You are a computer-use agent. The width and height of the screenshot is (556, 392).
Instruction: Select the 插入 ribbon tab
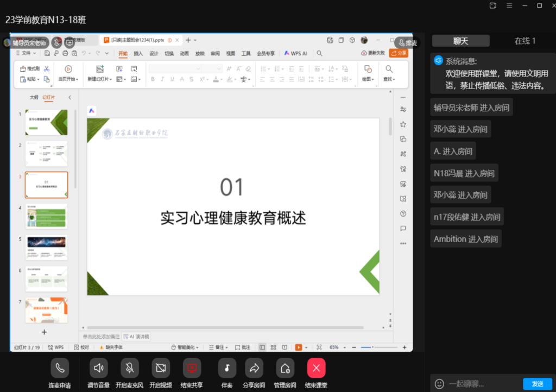tap(138, 53)
